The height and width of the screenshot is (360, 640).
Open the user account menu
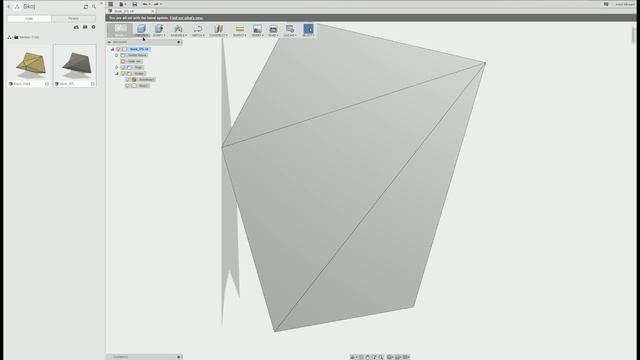[x=624, y=4]
